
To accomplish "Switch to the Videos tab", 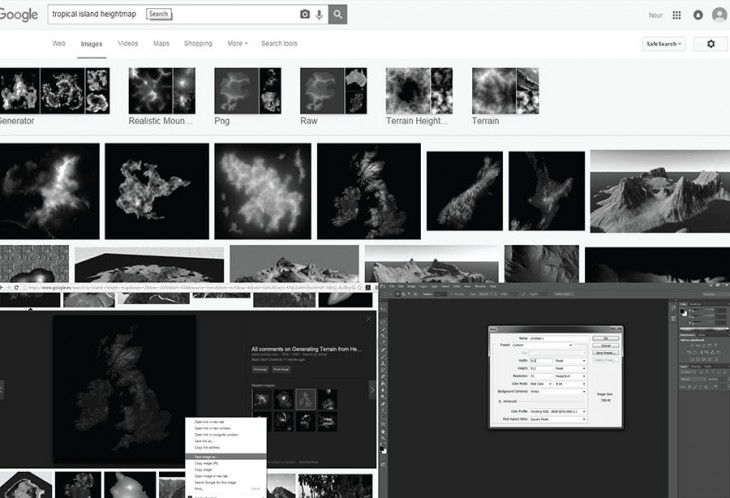I will pos(128,44).
